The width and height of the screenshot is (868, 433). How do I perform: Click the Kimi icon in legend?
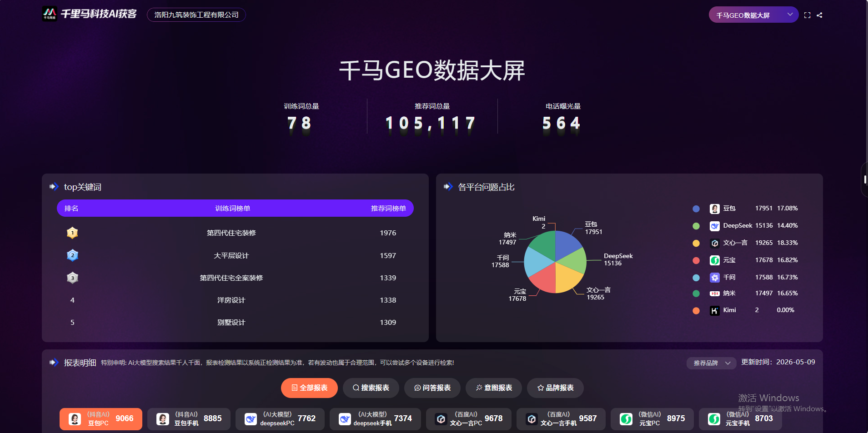715,311
